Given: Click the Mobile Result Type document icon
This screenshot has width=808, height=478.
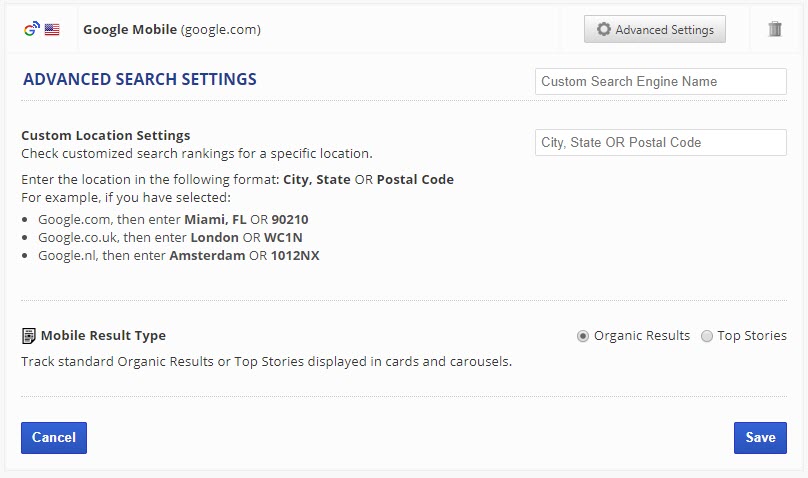Looking at the screenshot, I should (29, 336).
